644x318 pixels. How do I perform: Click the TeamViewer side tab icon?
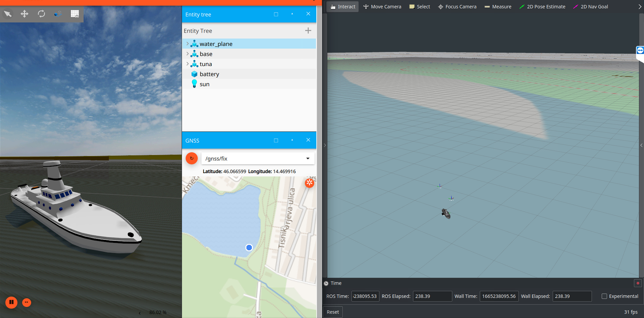pos(640,50)
